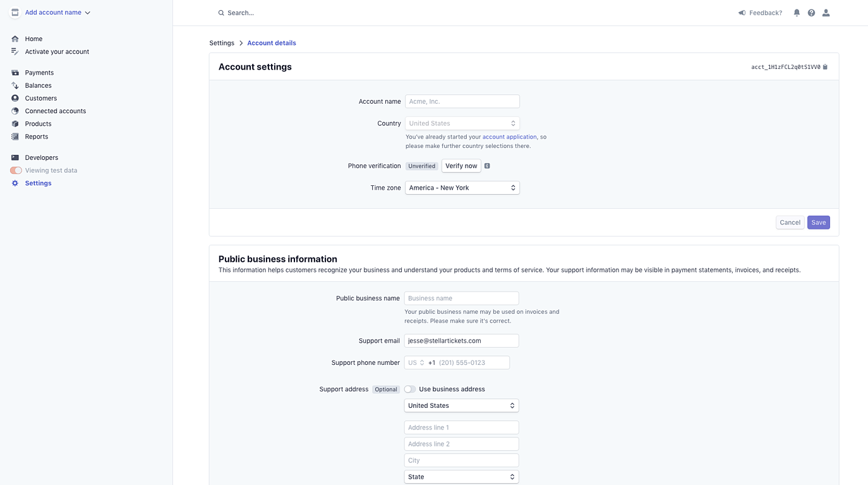868x485 pixels.
Task: Click the Save button
Action: pos(818,223)
